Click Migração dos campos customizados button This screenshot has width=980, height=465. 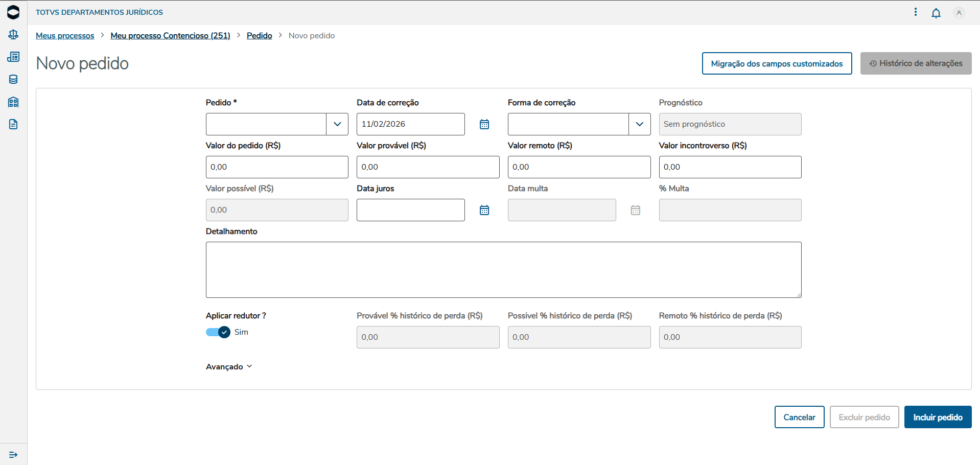click(777, 63)
